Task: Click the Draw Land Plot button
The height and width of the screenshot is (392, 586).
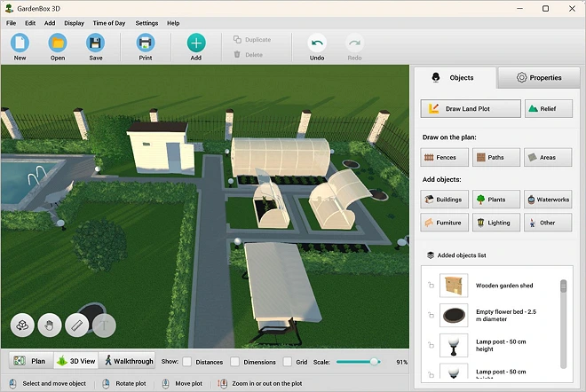Action: tap(471, 108)
